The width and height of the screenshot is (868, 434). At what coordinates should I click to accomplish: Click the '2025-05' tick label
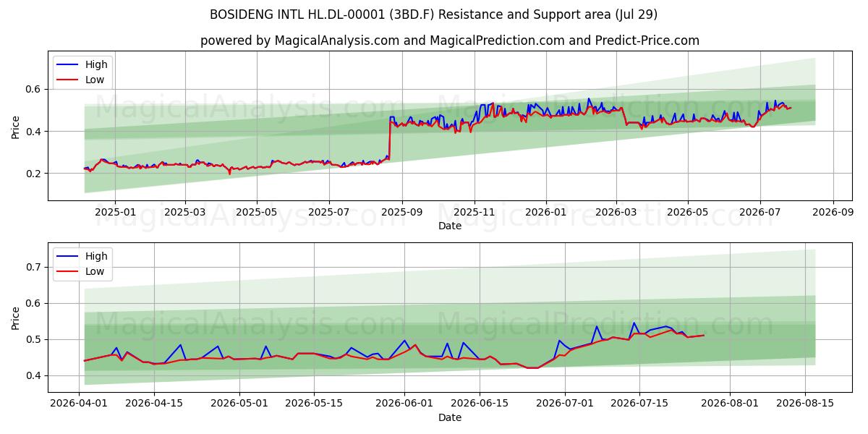(x=257, y=212)
